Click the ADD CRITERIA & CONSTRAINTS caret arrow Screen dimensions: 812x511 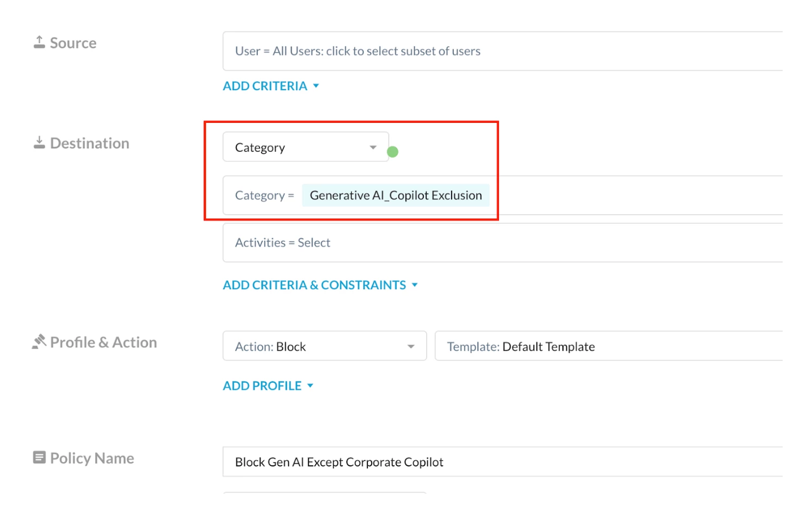tap(415, 285)
